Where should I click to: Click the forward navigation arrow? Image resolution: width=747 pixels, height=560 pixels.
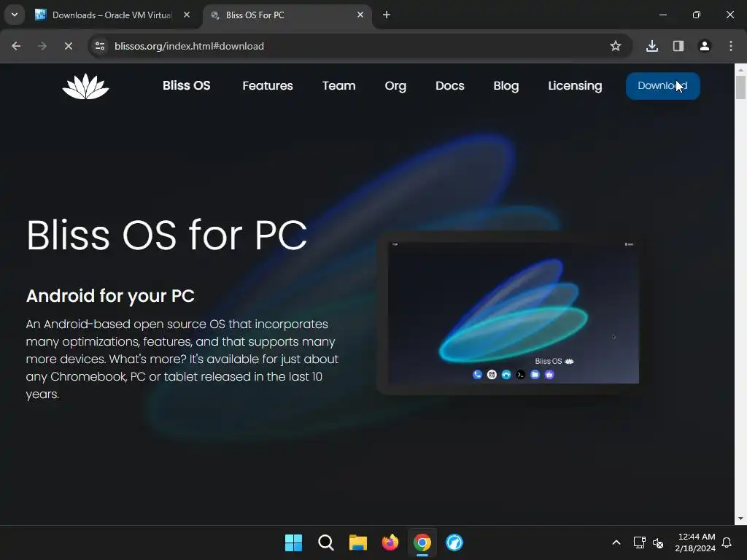click(42, 46)
